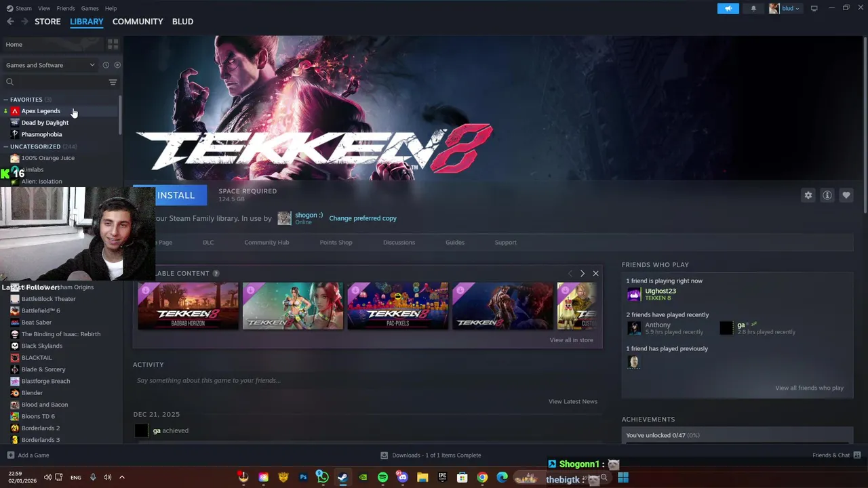Collapse the UNCATEGORIZED category

pyautogui.click(x=5, y=146)
